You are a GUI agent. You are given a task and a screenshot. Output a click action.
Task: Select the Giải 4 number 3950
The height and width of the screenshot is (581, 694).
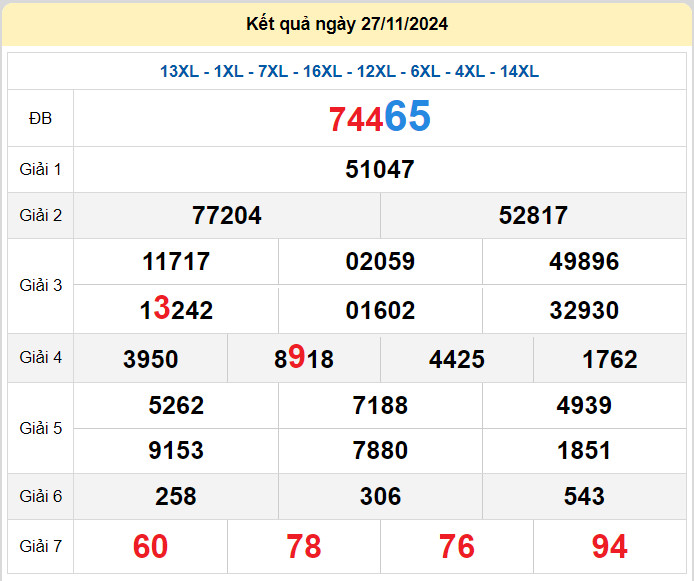pos(150,359)
